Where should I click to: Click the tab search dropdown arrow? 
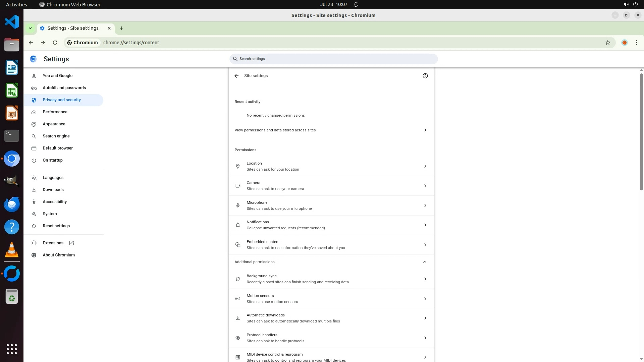(x=30, y=28)
